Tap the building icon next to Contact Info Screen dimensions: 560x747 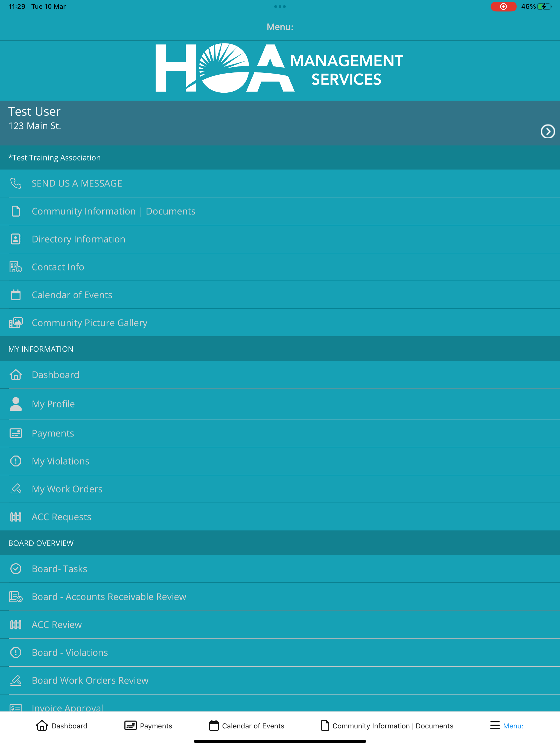(16, 267)
